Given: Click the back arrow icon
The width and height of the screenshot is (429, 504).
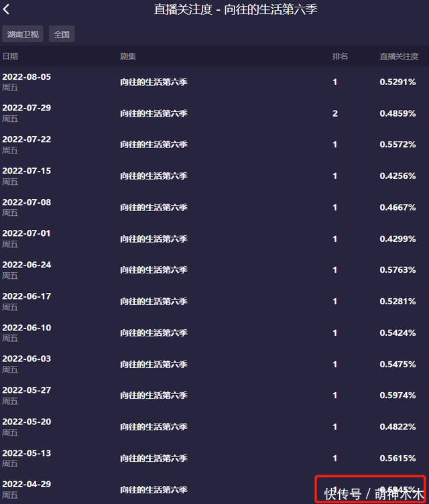Looking at the screenshot, I should [x=7, y=9].
